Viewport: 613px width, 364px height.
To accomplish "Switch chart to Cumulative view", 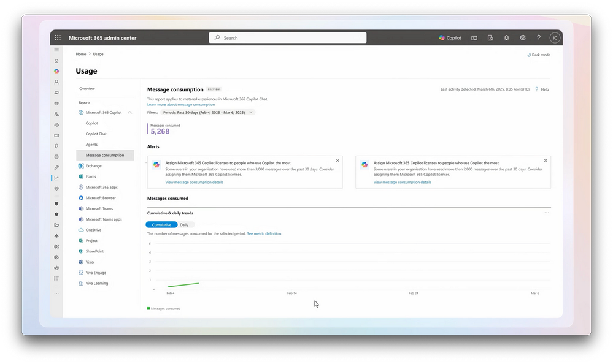I will (161, 225).
